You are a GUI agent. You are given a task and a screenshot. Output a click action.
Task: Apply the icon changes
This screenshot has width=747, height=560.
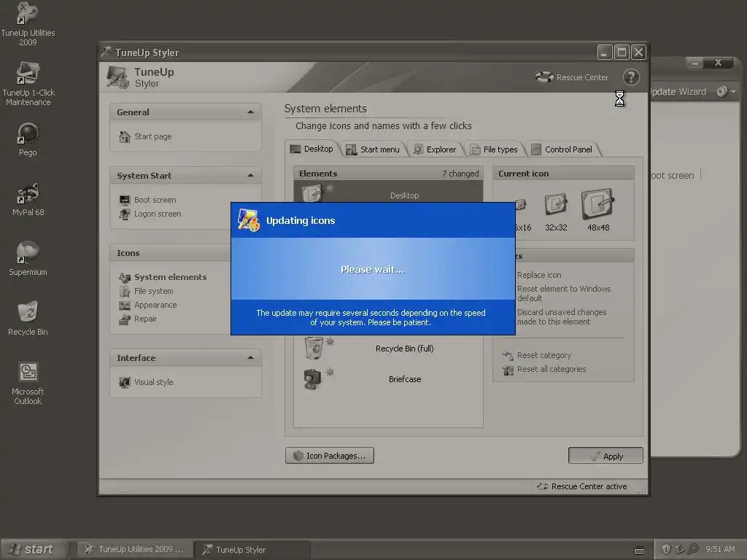605,456
